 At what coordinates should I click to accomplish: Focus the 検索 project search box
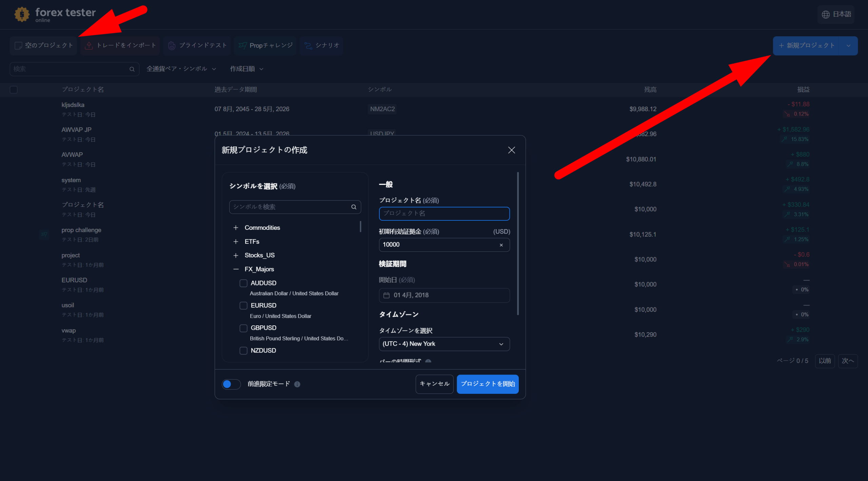74,69
